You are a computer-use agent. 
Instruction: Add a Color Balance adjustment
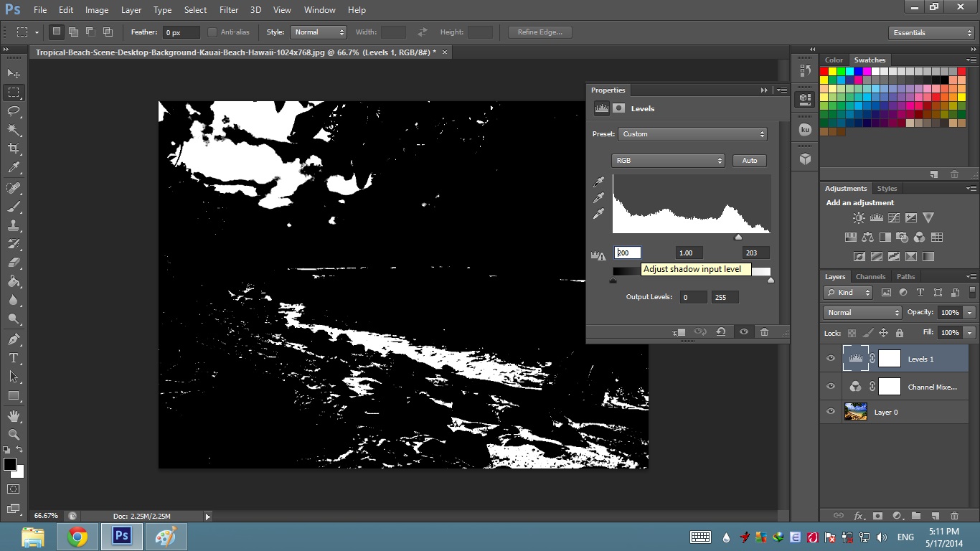867,237
